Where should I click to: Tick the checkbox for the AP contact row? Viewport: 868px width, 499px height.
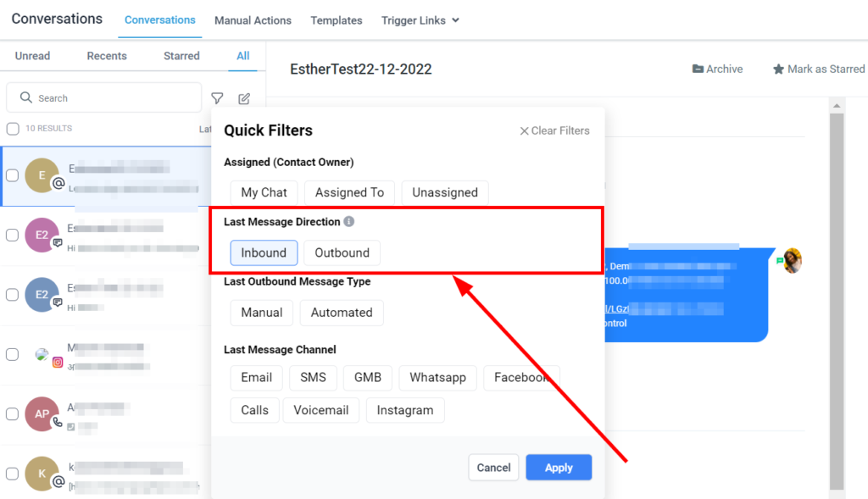[12, 413]
